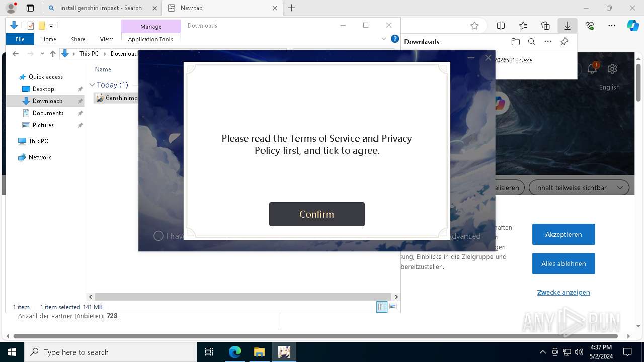This screenshot has width=644, height=362.
Task: Switch Explorer to large icons view
Action: click(x=393, y=307)
